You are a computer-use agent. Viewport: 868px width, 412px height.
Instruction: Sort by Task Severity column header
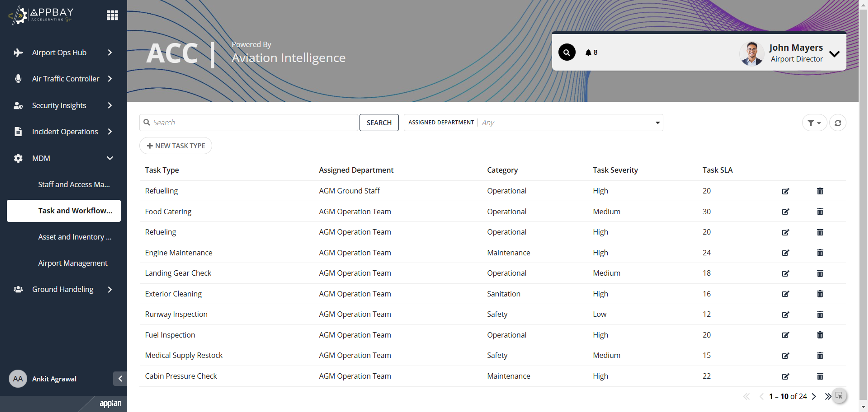[x=615, y=170]
